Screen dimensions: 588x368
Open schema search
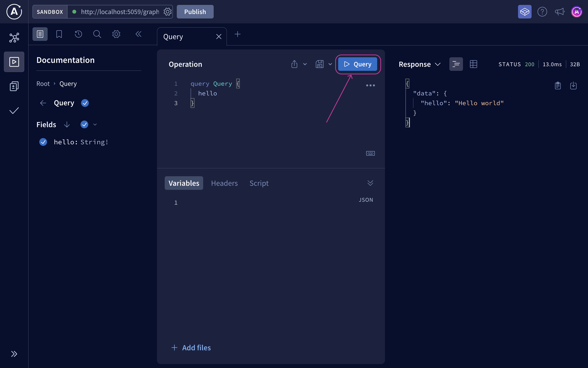pos(97,34)
